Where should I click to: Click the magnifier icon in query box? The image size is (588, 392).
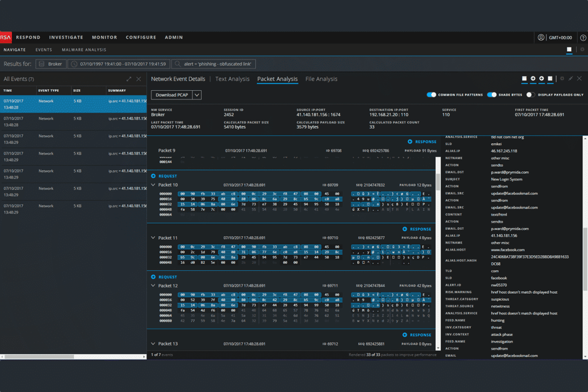[178, 64]
